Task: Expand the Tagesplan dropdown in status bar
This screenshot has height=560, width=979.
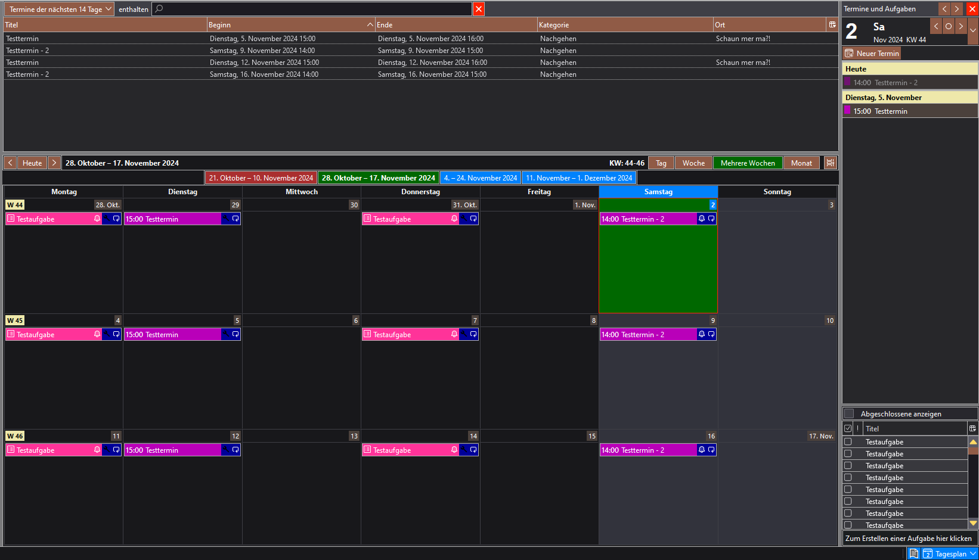Action: [973, 553]
